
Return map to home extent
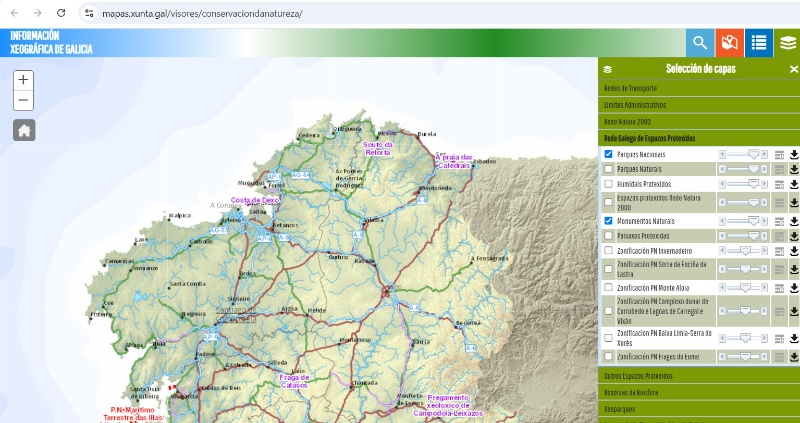(x=24, y=130)
